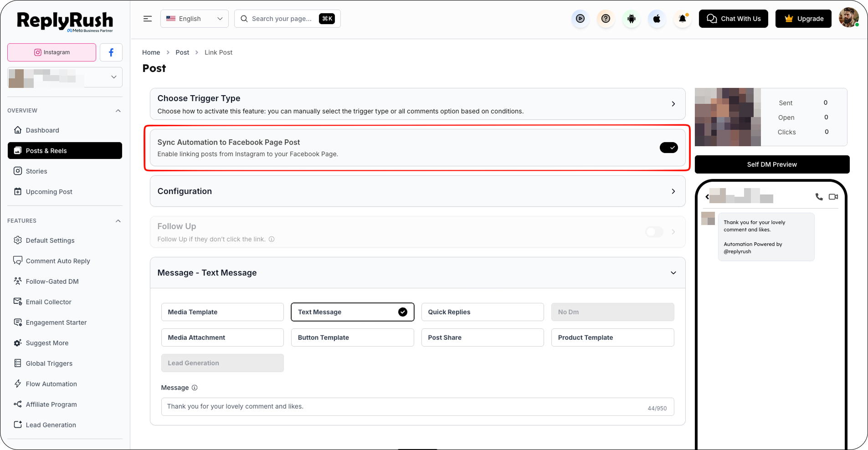This screenshot has width=868, height=450.
Task: Select Post Share message type
Action: tap(483, 337)
